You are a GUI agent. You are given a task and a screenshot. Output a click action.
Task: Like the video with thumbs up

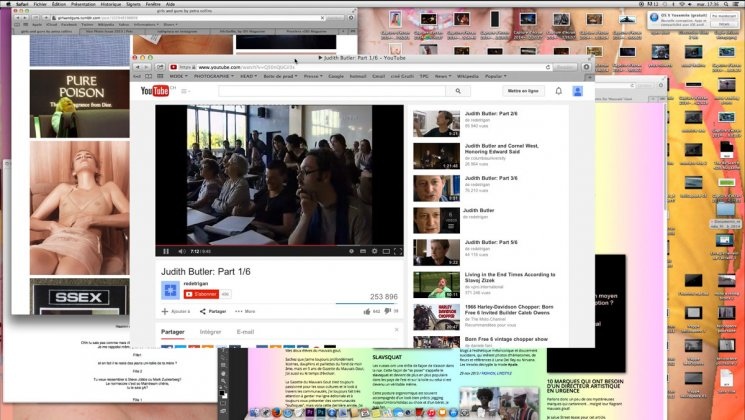(364, 311)
